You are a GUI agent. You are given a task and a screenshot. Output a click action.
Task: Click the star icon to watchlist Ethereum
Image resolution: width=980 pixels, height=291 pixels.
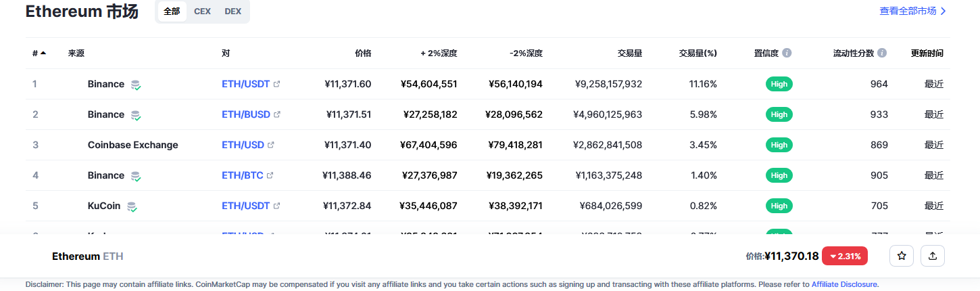[901, 256]
